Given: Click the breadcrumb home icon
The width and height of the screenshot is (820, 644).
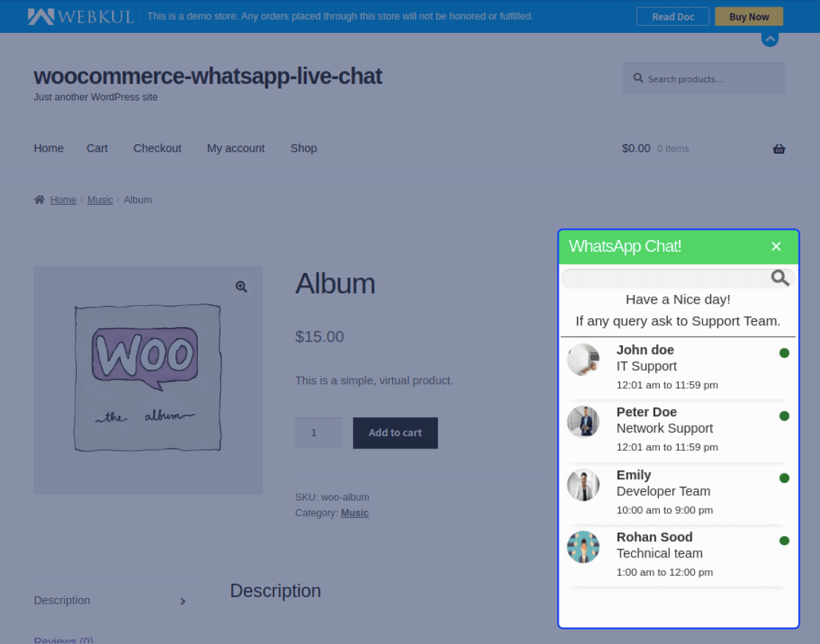Looking at the screenshot, I should 40,200.
